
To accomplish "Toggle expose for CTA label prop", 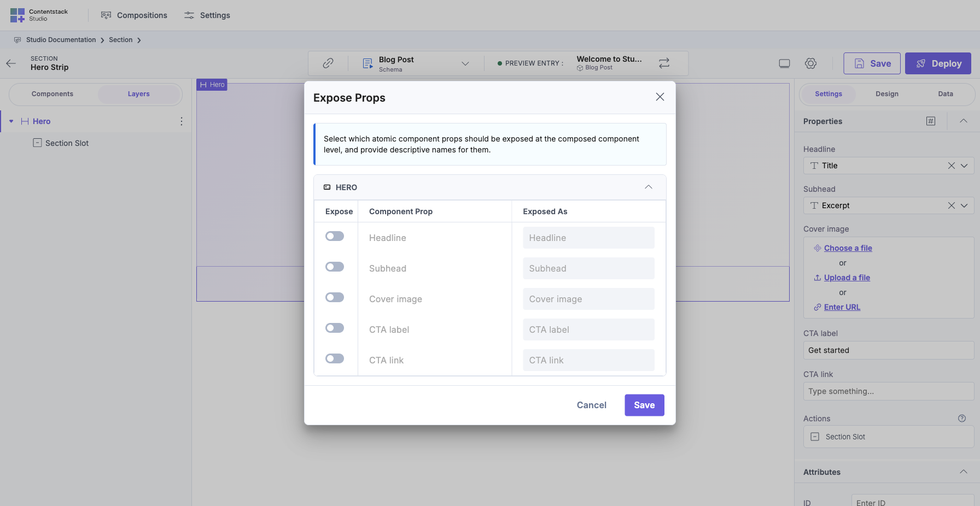I will point(335,328).
